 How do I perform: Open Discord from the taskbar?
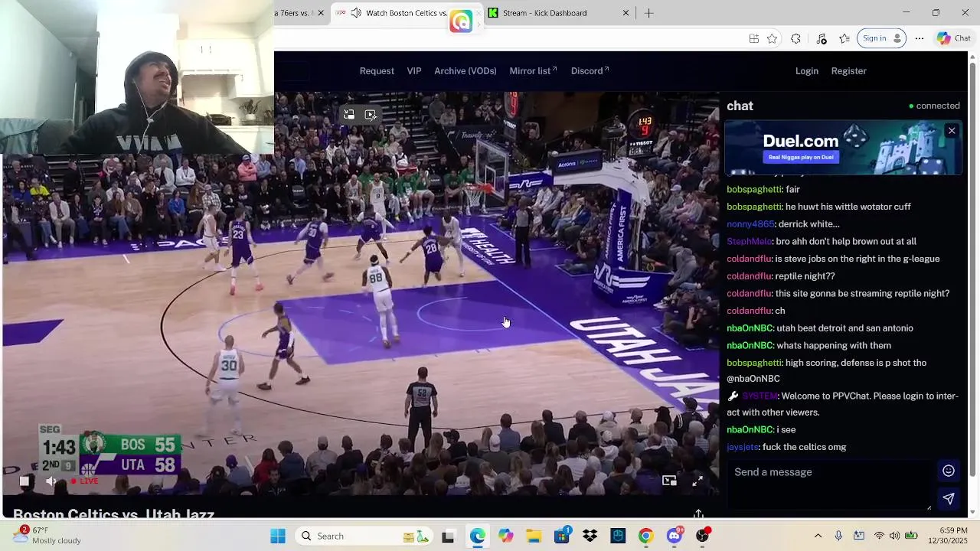[674, 536]
